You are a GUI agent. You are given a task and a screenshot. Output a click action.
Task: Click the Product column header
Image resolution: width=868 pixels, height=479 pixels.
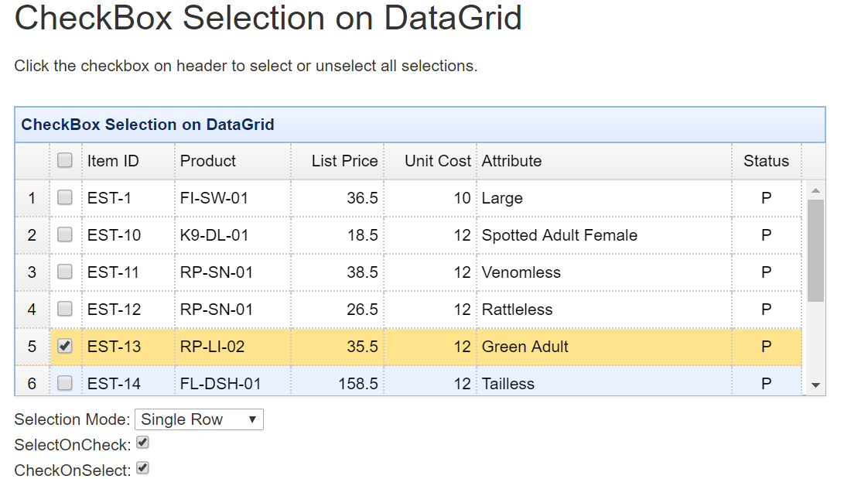pyautogui.click(x=208, y=161)
